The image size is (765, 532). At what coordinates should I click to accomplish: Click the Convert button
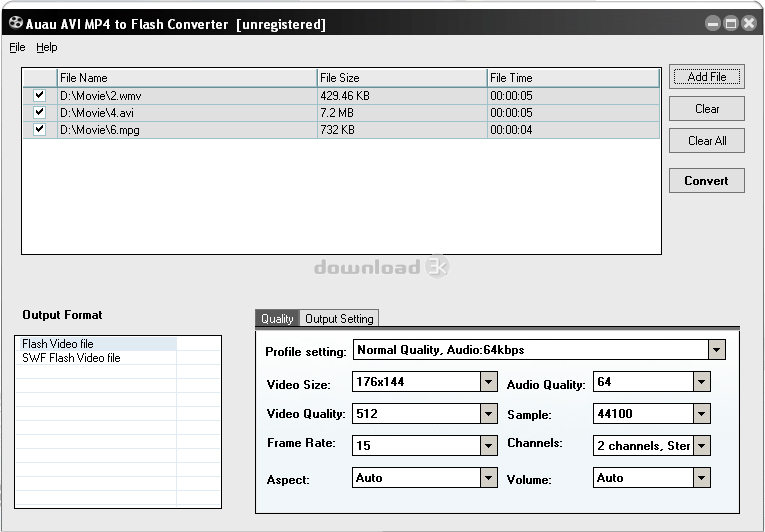point(706,181)
